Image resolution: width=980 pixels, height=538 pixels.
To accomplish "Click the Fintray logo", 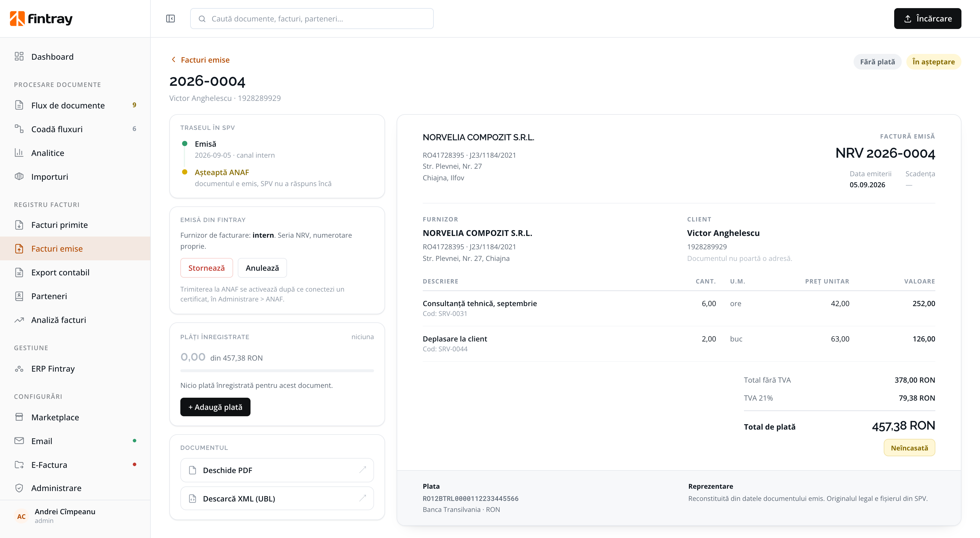I will pos(41,19).
